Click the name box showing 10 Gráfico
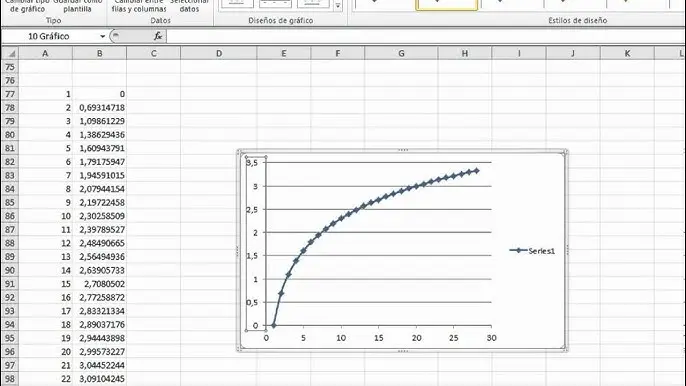This screenshot has width=686, height=386. [49, 36]
